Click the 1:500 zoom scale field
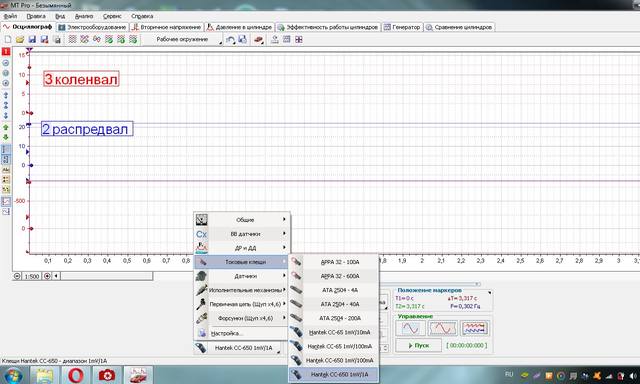The image size is (640, 384). (32, 276)
